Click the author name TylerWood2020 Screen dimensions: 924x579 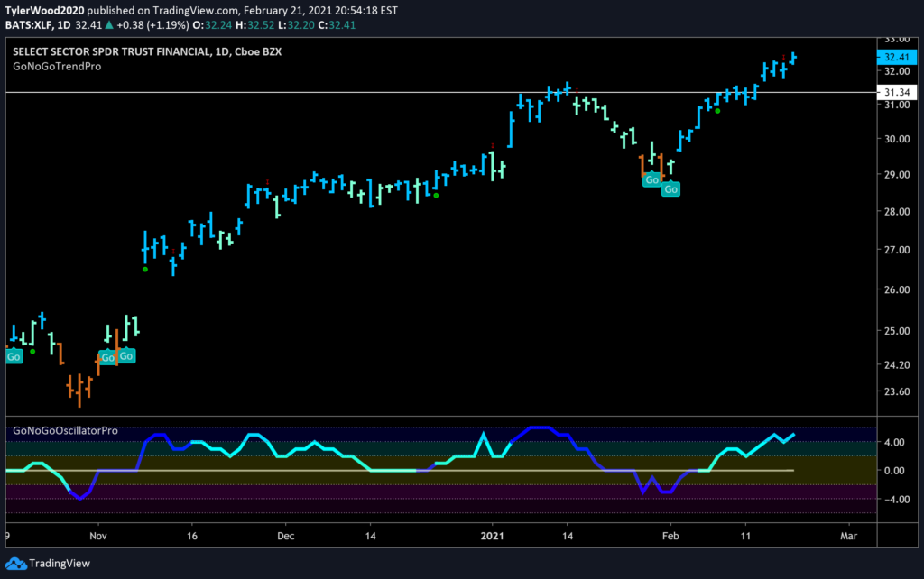(x=44, y=11)
